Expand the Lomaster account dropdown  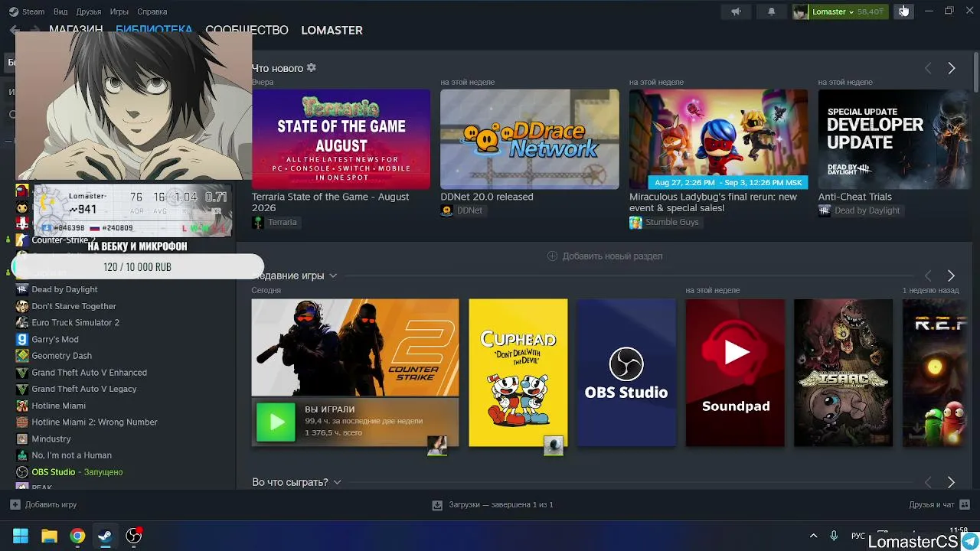pyautogui.click(x=851, y=12)
